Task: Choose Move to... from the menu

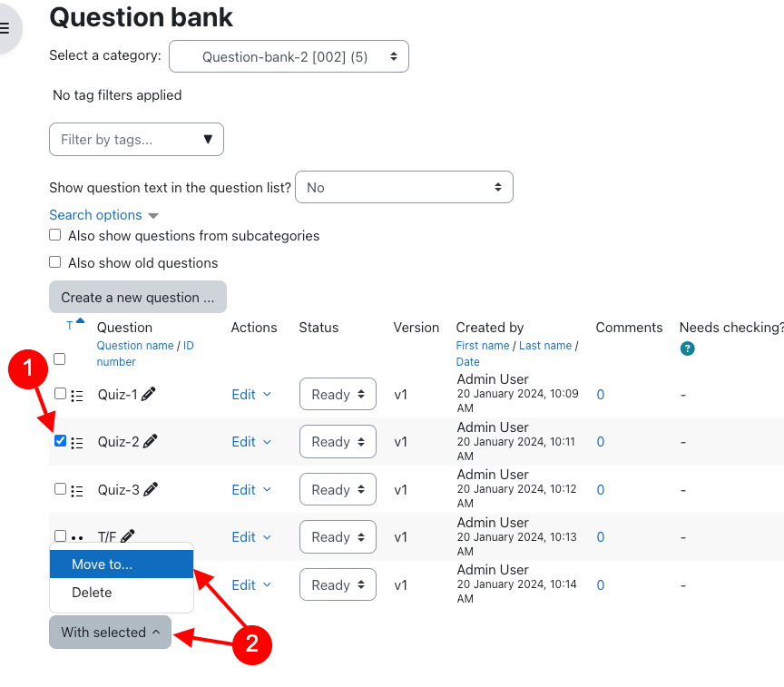Action: coord(122,564)
